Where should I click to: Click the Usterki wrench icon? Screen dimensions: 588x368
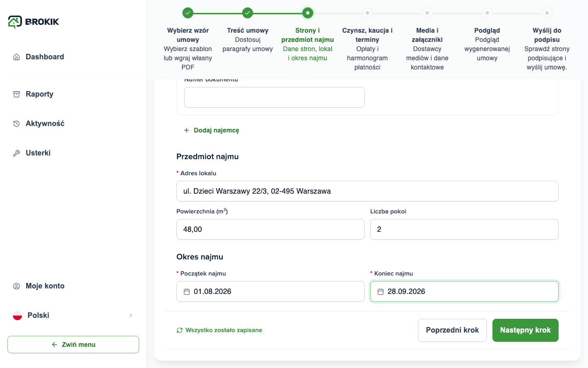tap(17, 153)
